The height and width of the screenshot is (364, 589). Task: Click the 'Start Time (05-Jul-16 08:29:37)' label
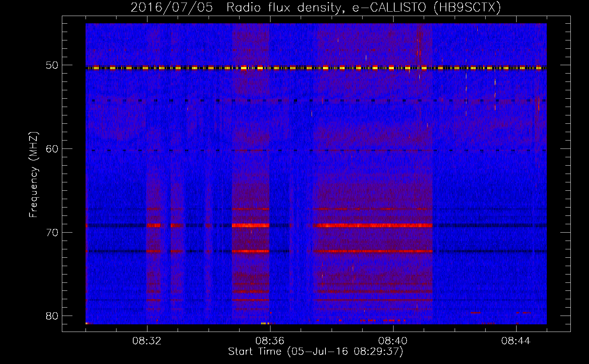(316, 352)
